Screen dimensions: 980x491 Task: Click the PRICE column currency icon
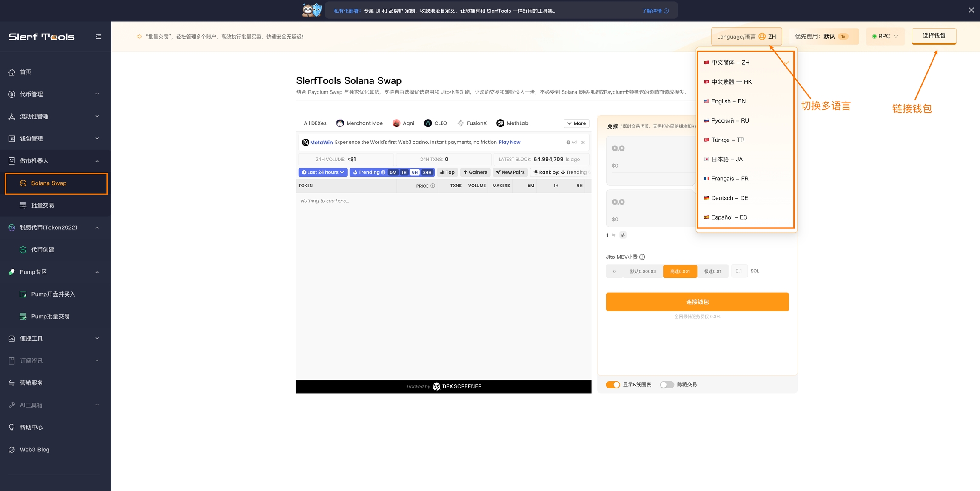tap(433, 186)
